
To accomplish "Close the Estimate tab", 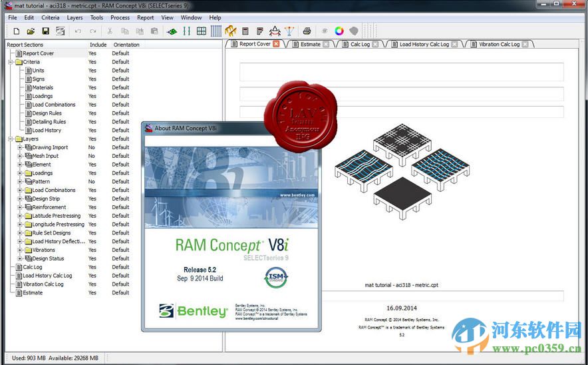I will tap(326, 45).
